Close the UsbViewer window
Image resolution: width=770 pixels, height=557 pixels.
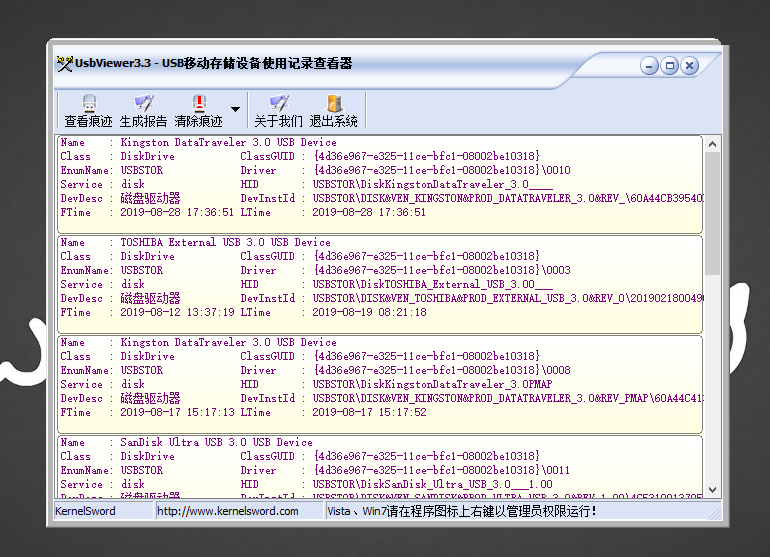(x=689, y=65)
